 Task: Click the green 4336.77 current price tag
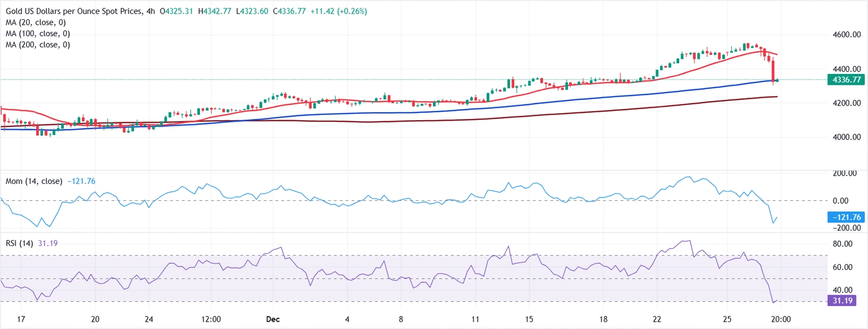pos(845,80)
